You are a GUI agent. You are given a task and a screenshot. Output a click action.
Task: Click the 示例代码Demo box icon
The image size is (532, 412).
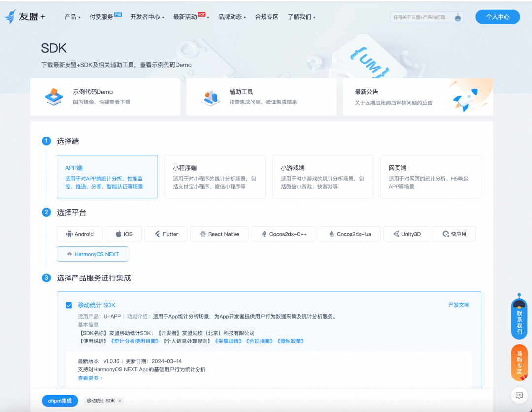(54, 97)
